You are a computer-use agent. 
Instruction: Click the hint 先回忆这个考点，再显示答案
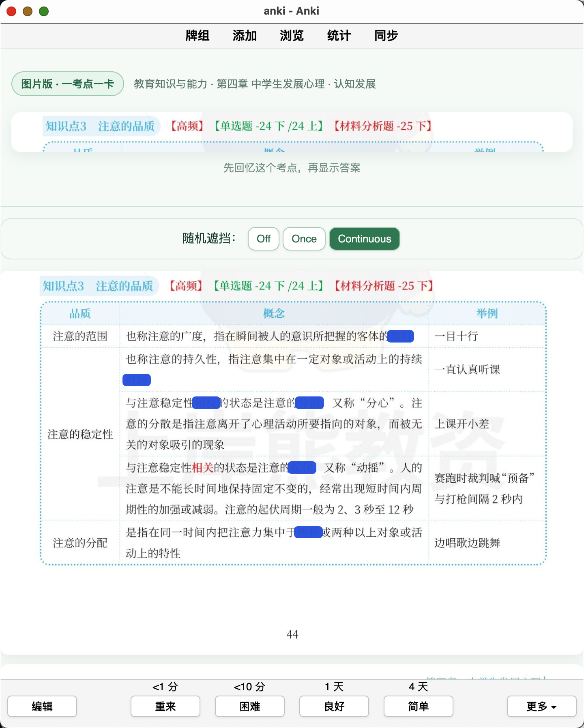click(x=292, y=168)
